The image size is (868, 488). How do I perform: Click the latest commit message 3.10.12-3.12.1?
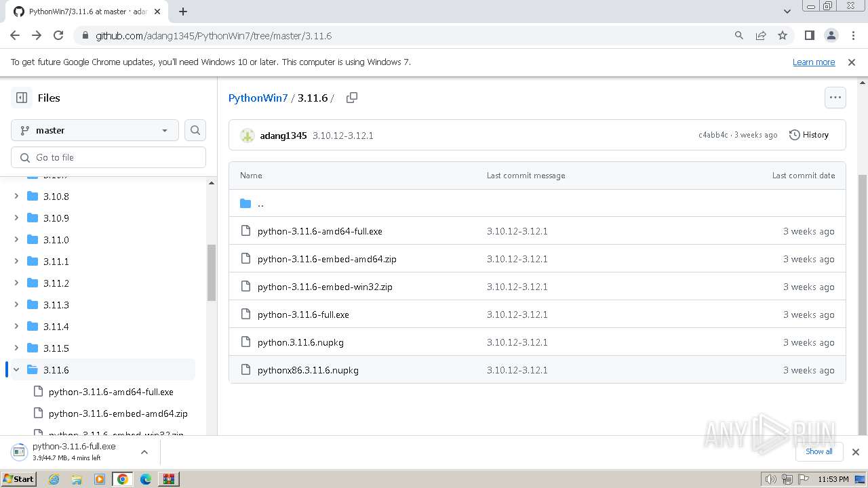[x=343, y=136]
